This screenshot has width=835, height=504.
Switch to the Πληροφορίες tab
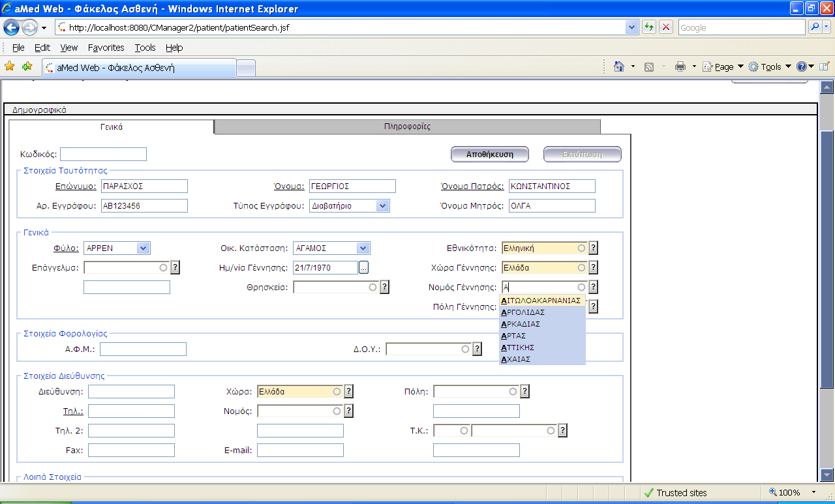[x=407, y=126]
